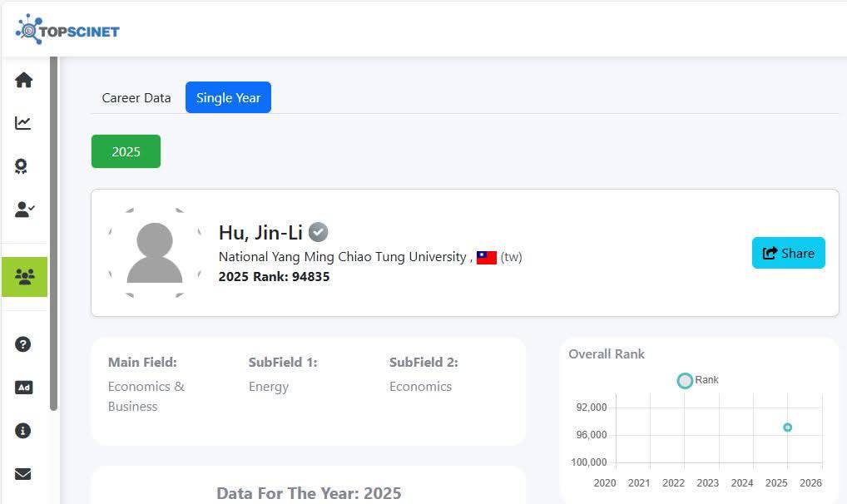
Task: Select the highlighted group users icon
Action: [x=24, y=277]
